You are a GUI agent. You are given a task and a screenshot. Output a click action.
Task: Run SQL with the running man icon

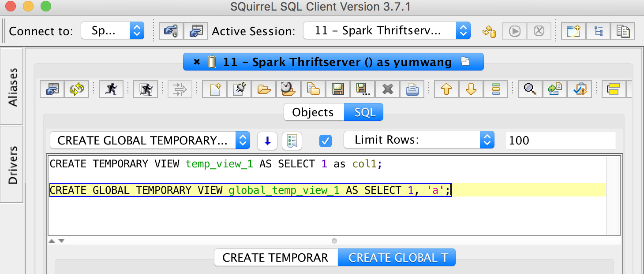(x=111, y=89)
